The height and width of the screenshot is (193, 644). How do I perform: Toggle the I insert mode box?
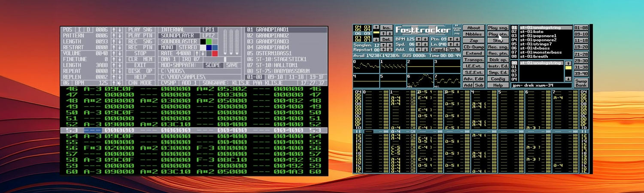tap(80, 30)
